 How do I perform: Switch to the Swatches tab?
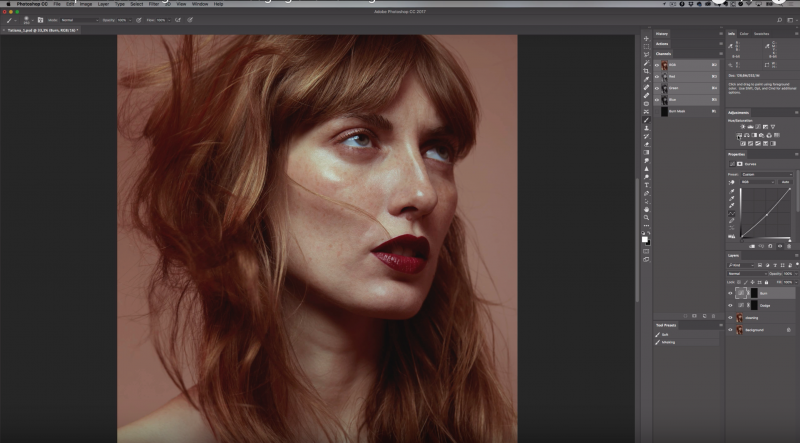(761, 34)
